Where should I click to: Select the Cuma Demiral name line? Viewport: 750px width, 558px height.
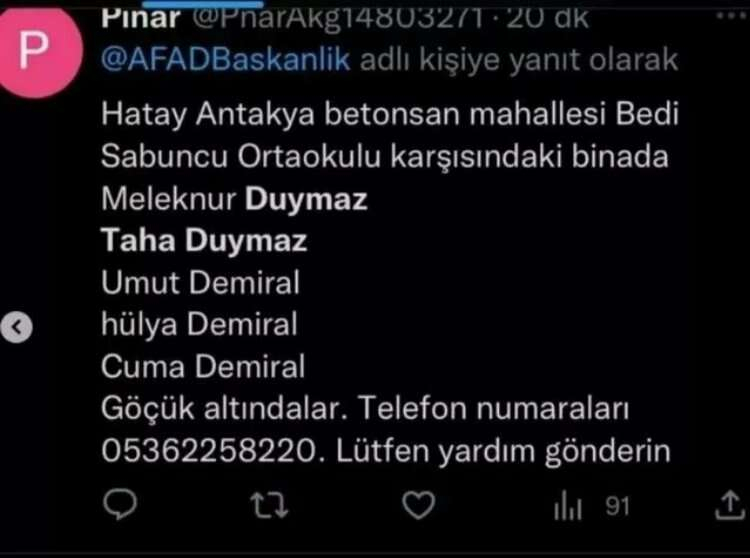tap(203, 366)
